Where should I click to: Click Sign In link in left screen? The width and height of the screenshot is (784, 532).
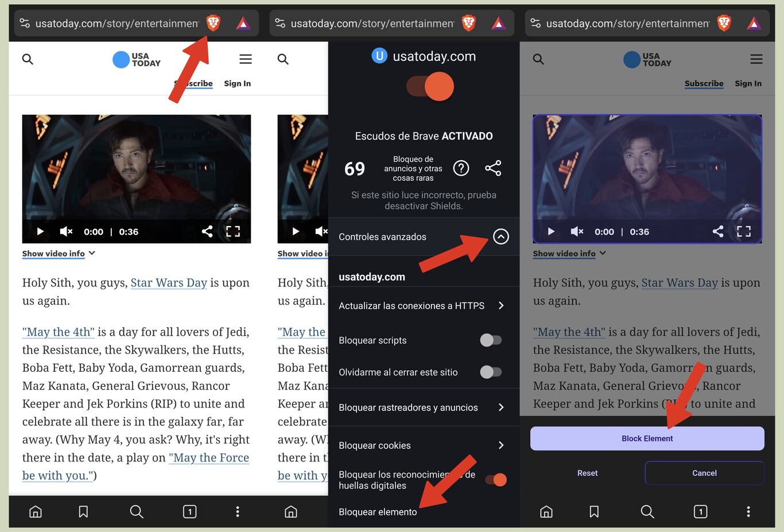tap(237, 84)
